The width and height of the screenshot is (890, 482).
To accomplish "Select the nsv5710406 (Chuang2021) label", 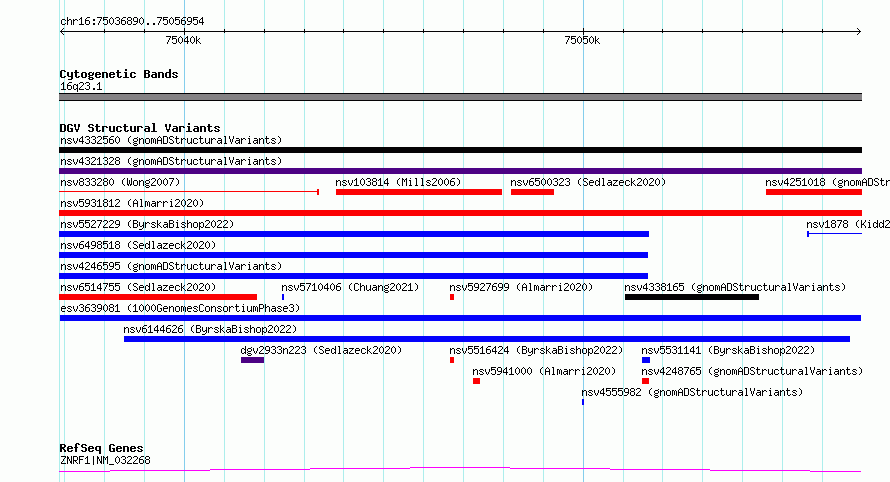I will click(350, 287).
